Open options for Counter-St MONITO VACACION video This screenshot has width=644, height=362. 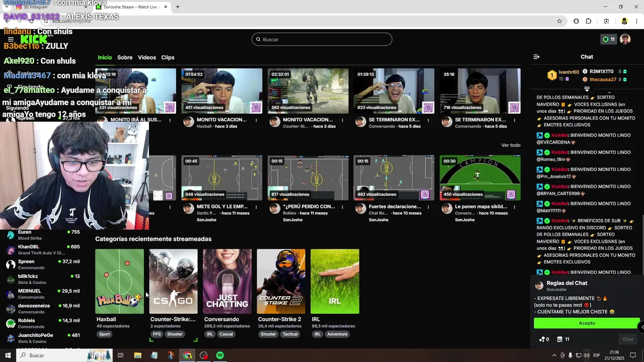pos(342,120)
